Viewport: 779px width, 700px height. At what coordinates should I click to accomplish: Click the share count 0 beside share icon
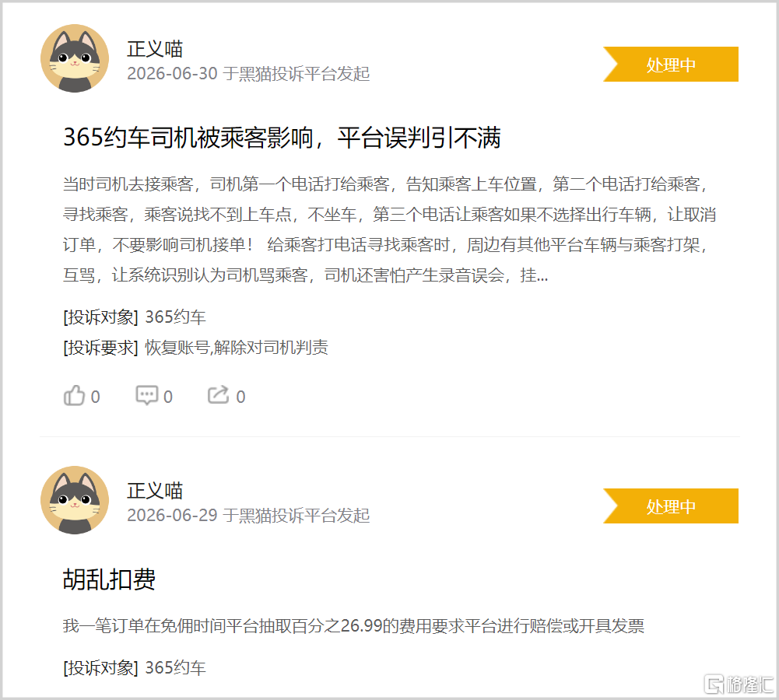coord(240,397)
